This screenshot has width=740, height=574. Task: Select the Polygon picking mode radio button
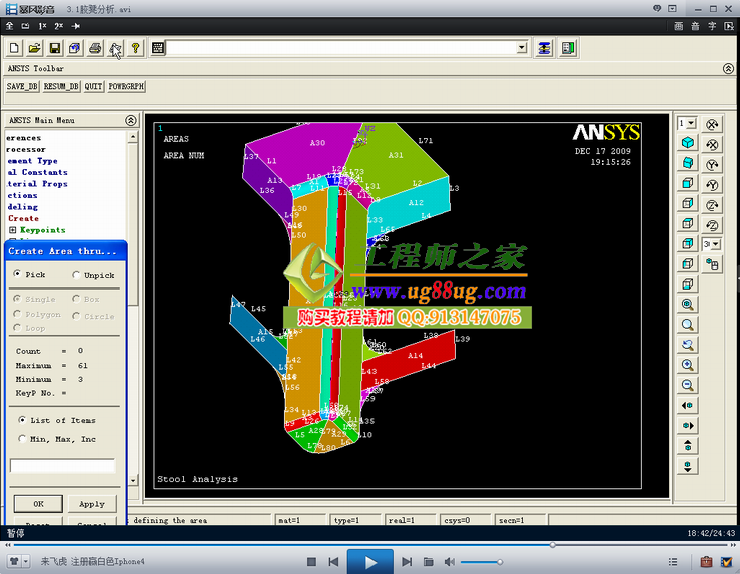click(x=17, y=314)
